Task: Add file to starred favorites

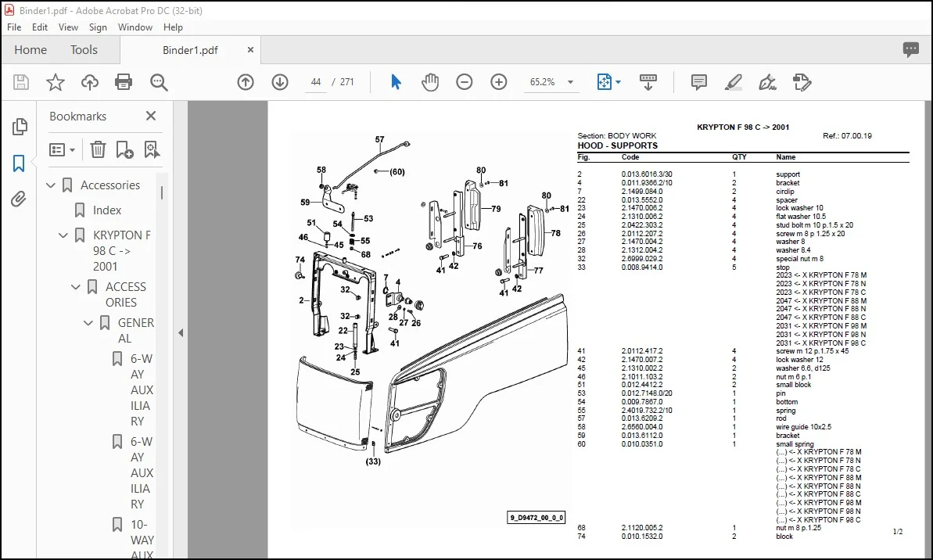Action: (56, 82)
